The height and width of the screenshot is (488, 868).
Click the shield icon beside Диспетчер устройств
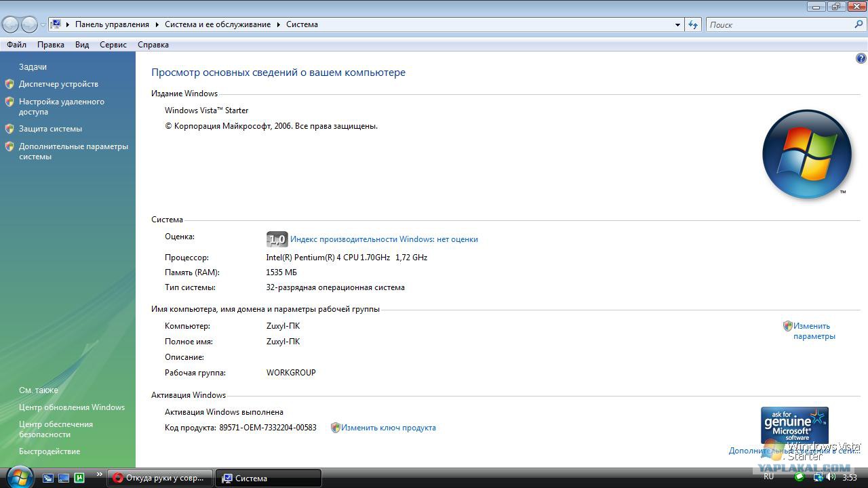[x=9, y=84]
